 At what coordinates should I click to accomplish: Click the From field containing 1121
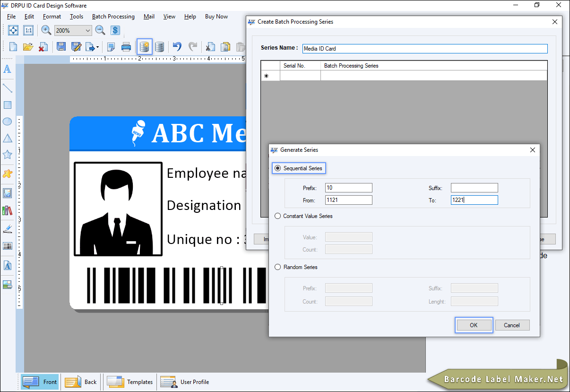coord(349,200)
